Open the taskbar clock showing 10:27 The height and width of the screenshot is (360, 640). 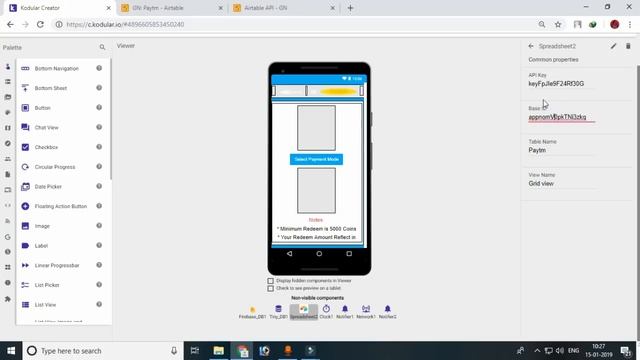click(599, 351)
